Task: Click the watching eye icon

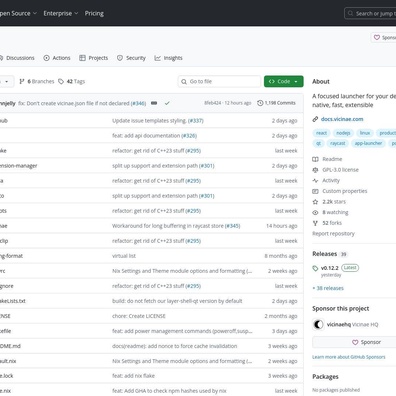Action: tap(315, 212)
